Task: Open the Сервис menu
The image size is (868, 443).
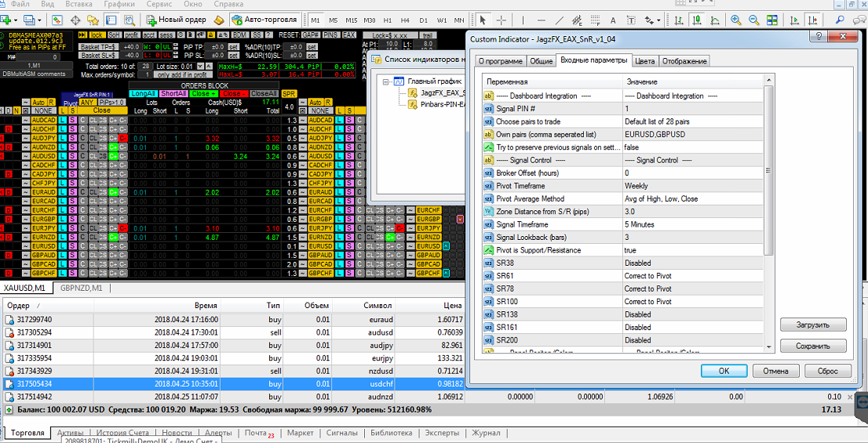Action: click(x=159, y=4)
